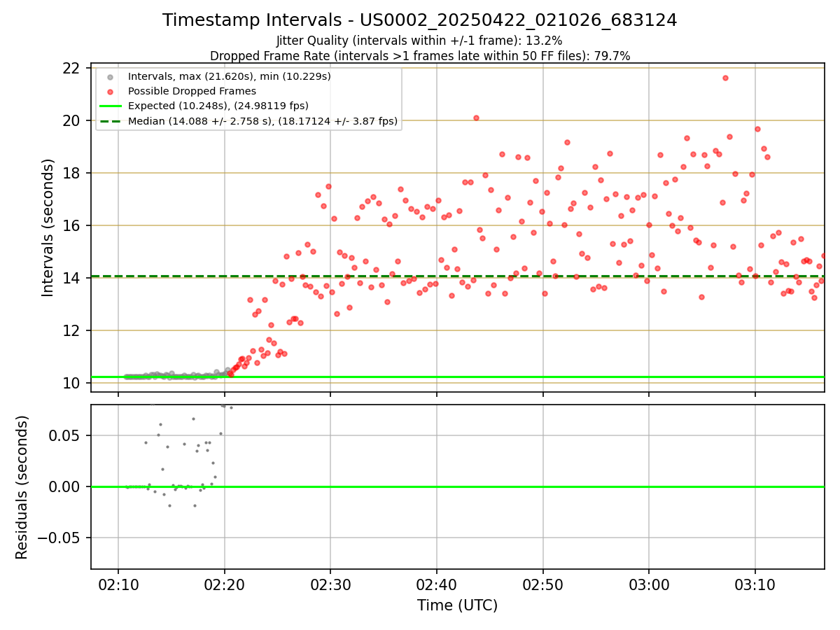Click the −0.05 tick on the residuals axis

pos(59,538)
